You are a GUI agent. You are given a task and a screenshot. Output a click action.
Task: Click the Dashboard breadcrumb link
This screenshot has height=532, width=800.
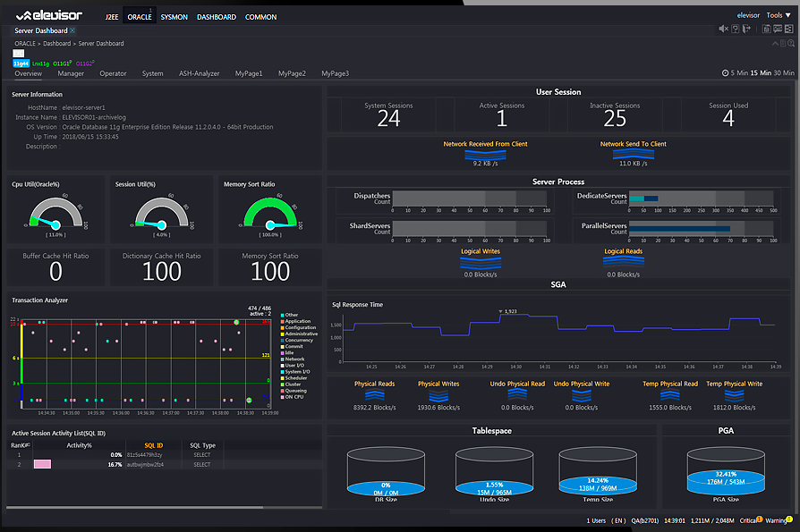pyautogui.click(x=56, y=43)
